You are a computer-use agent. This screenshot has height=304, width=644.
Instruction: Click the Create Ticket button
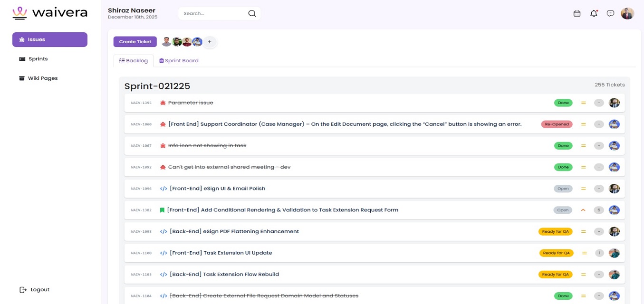click(135, 42)
